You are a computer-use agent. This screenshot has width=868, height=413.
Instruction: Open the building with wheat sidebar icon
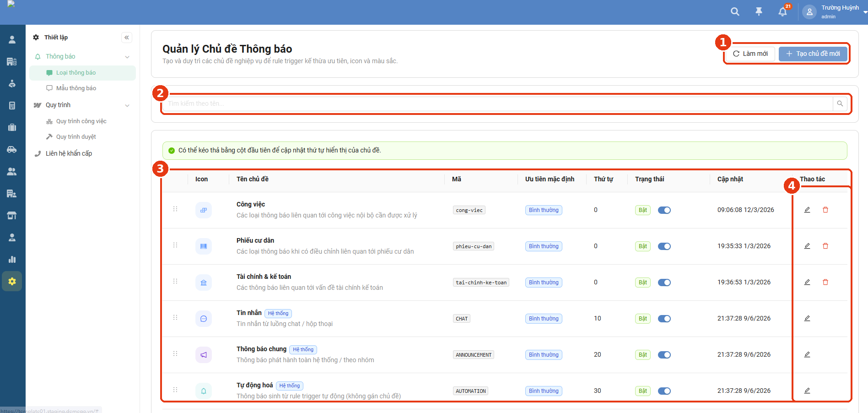[x=12, y=61]
